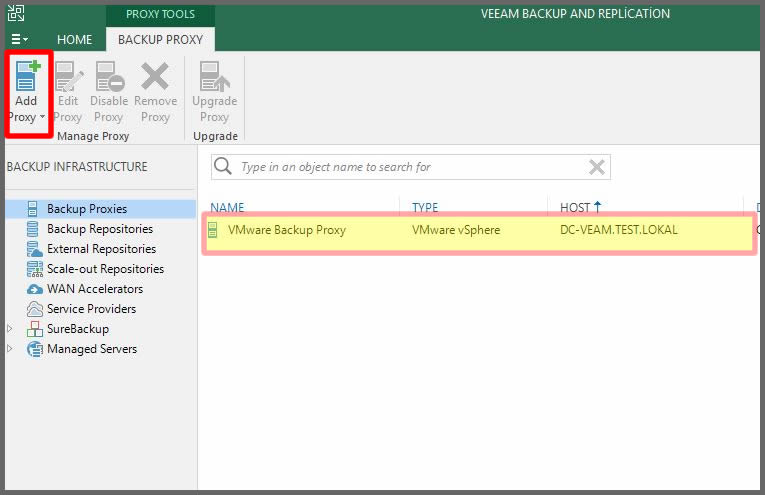Click the External Repositories cloud icon
The image size is (765, 495).
[34, 249]
